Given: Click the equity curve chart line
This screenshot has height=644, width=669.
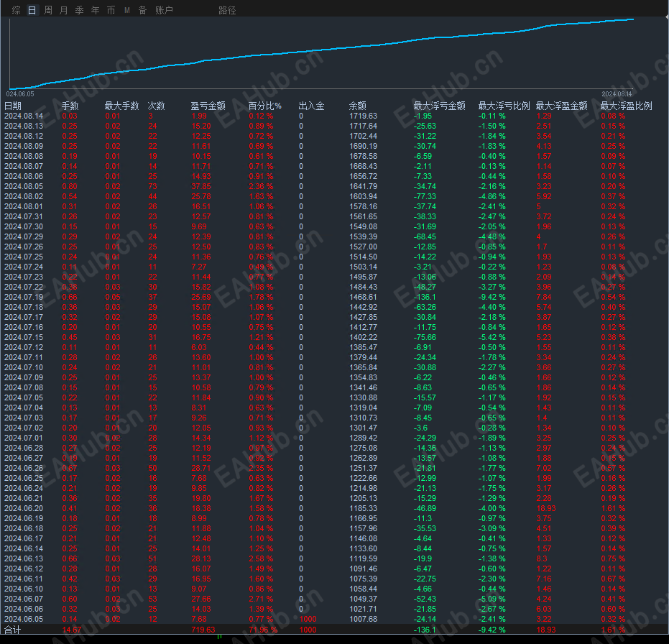Looking at the screenshot, I should point(321,50).
